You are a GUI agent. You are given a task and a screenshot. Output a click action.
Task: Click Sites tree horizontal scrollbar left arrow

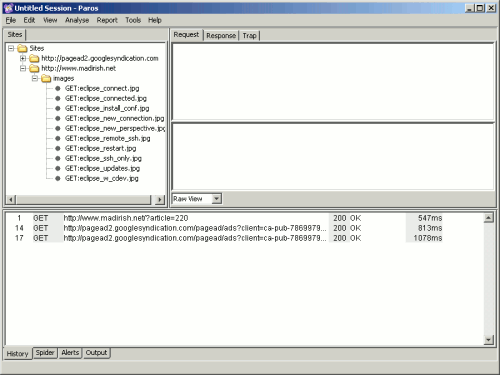(x=11, y=200)
